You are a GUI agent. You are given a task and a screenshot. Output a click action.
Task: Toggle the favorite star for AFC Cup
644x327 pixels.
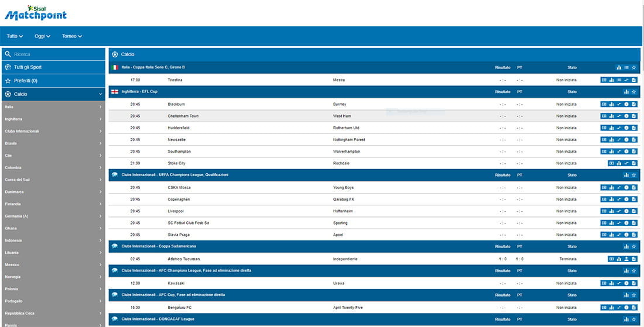click(x=633, y=295)
